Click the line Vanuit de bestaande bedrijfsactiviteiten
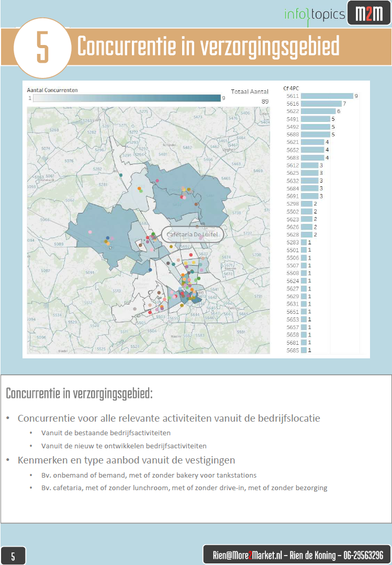 [106, 433]
